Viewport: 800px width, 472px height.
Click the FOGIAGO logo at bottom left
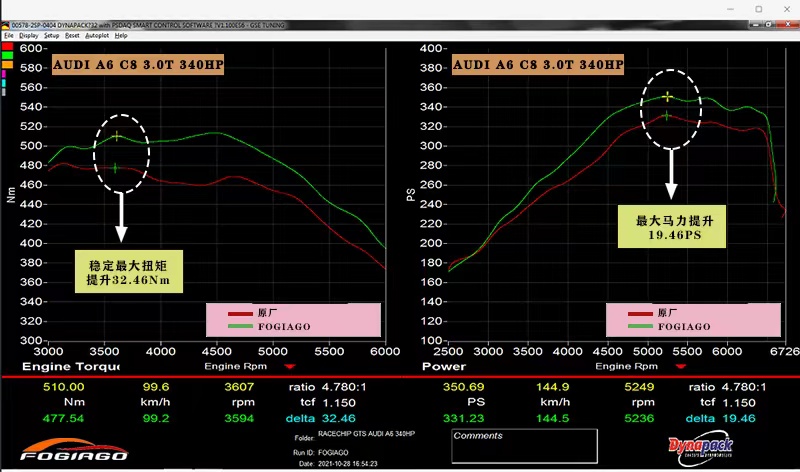[74, 450]
